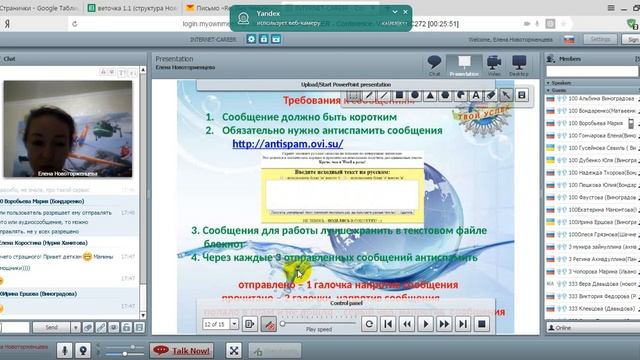Select the hexagon shape tool
640x360 pixels.
[x=445, y=96]
